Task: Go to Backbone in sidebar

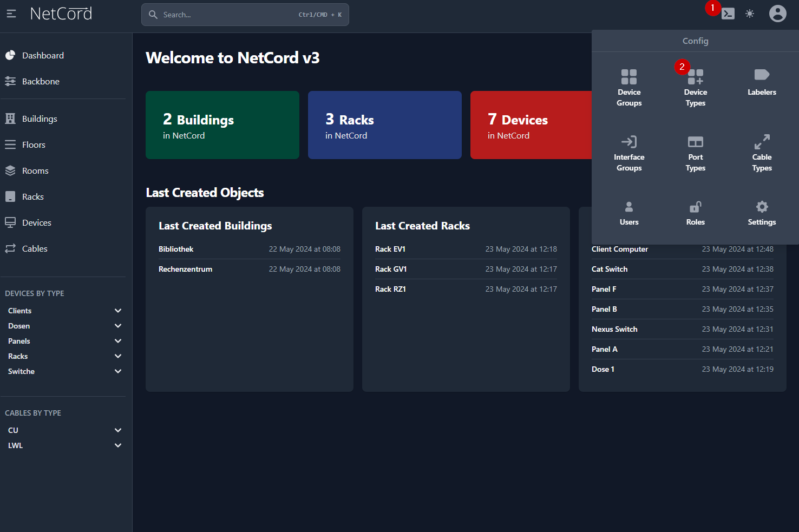Action: tap(41, 81)
